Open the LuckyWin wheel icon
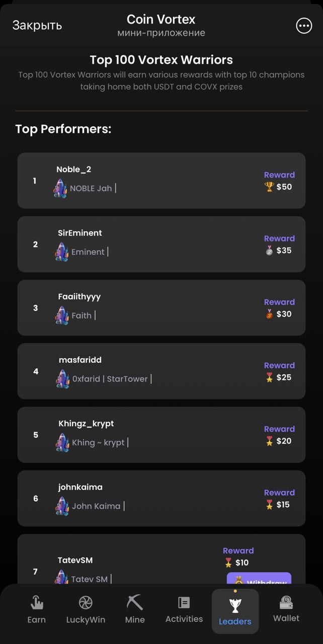This screenshot has height=644, width=323. point(86,602)
